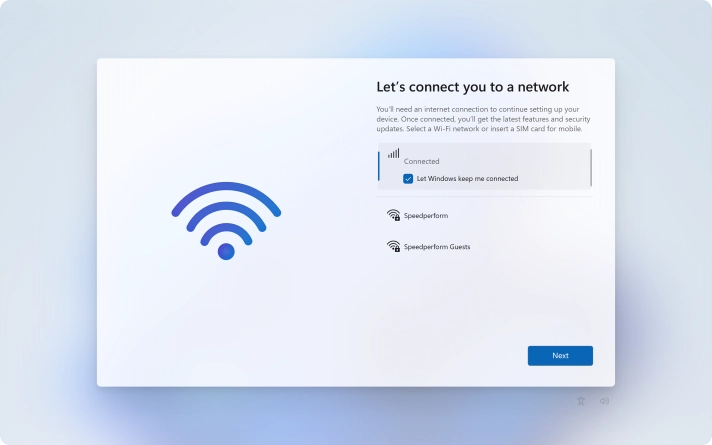Viewport: 712px width, 445px height.
Task: Uncheck the blue keep me connected checkbox
Action: click(x=408, y=178)
